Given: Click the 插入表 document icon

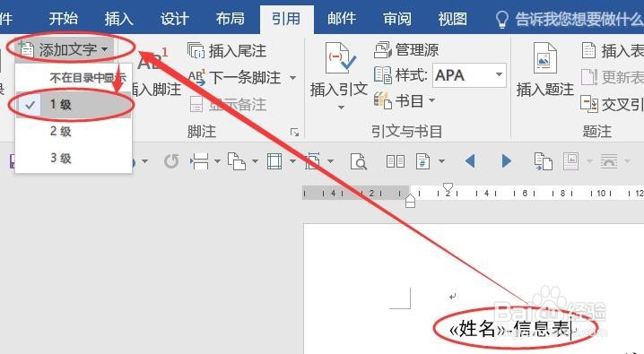Looking at the screenshot, I should [x=589, y=50].
